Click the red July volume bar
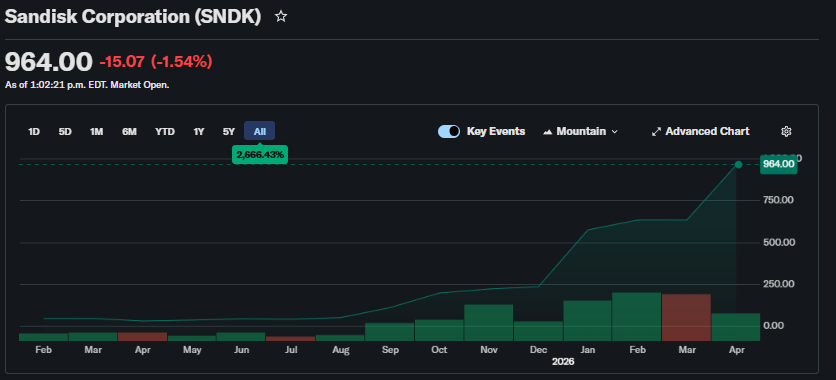836x380 pixels. (x=291, y=338)
